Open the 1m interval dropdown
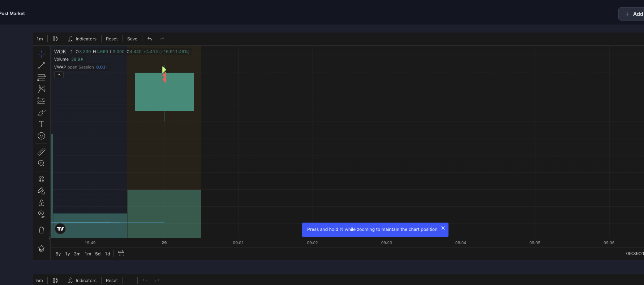Image resolution: width=644 pixels, height=285 pixels. coord(40,39)
